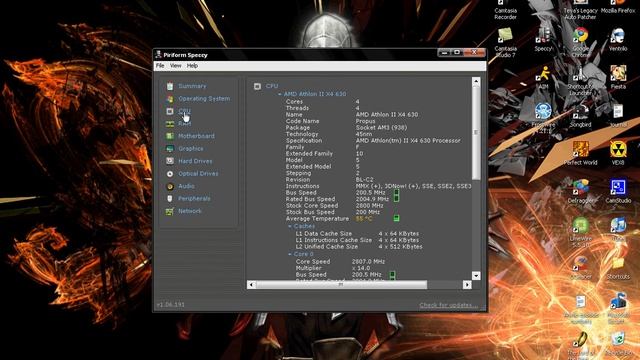Click the Peripherals mouse icon
640x360 pixels.
(170, 198)
